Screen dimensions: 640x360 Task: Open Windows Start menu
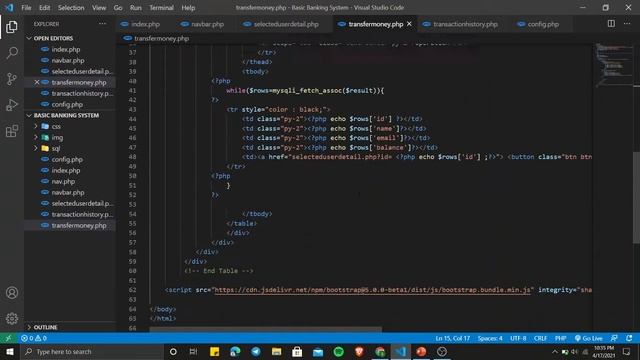pyautogui.click(x=10, y=351)
